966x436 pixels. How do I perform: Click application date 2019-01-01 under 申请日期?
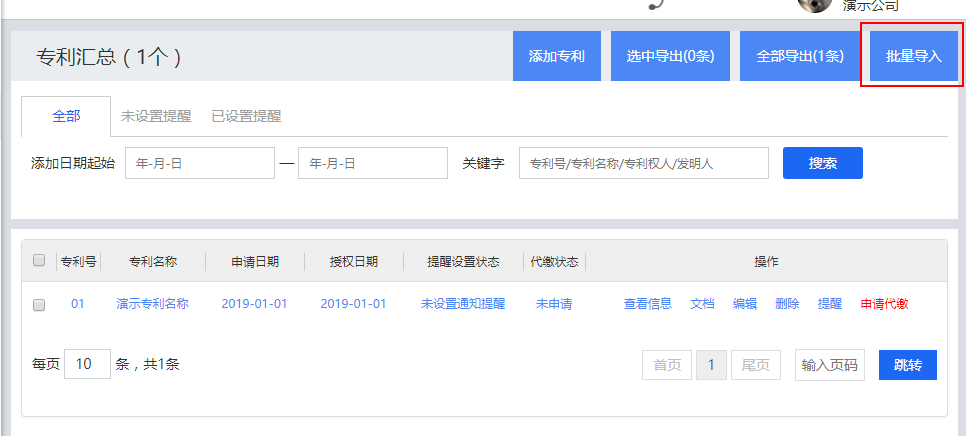tap(254, 304)
